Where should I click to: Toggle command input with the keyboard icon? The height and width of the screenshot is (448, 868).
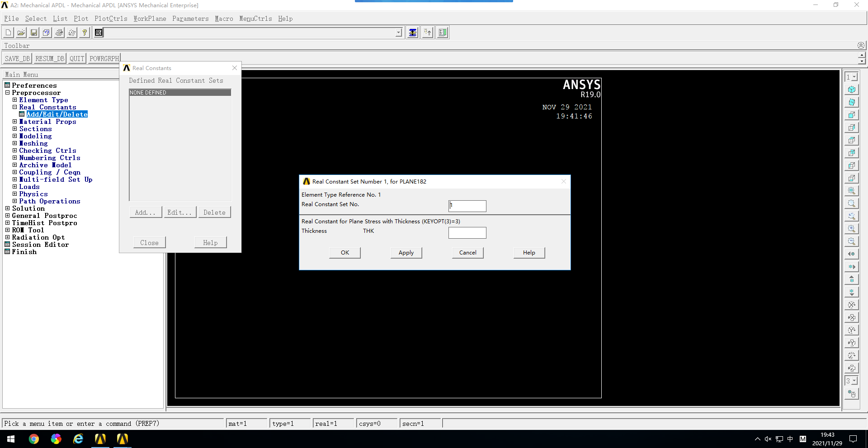pos(98,32)
